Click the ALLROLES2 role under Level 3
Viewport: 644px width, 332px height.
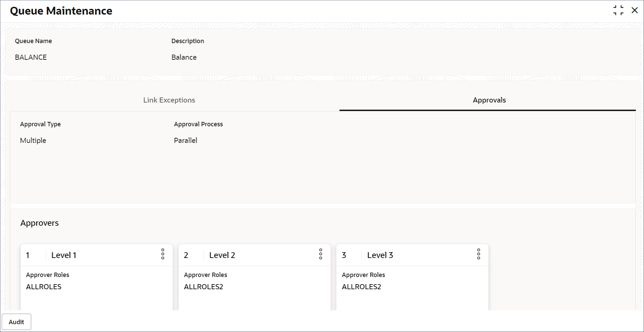(362, 287)
